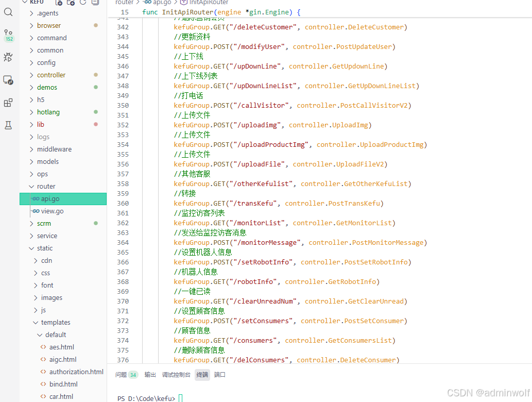Open the Run and Debug view
This screenshot has height=402, width=532.
point(8,57)
